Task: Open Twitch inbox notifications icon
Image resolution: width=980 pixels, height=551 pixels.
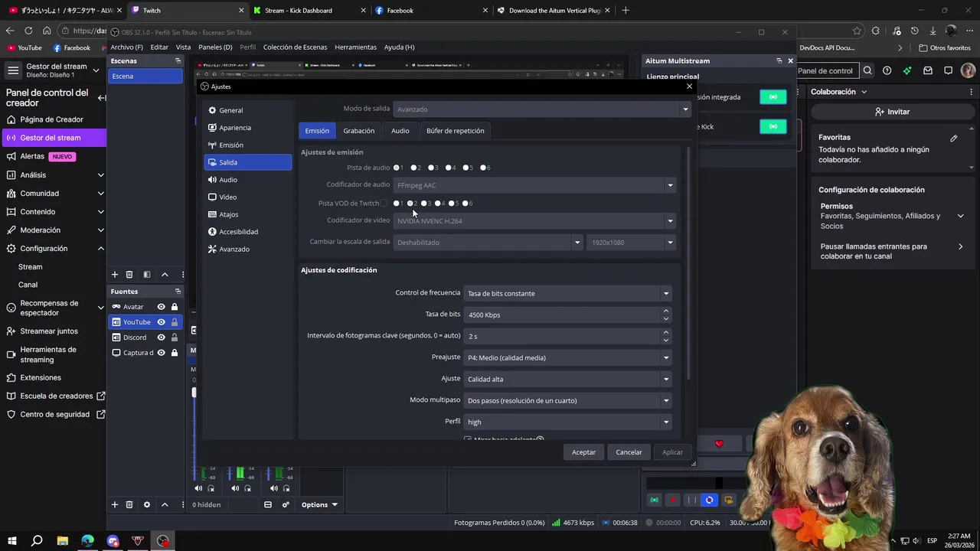Action: pos(928,70)
